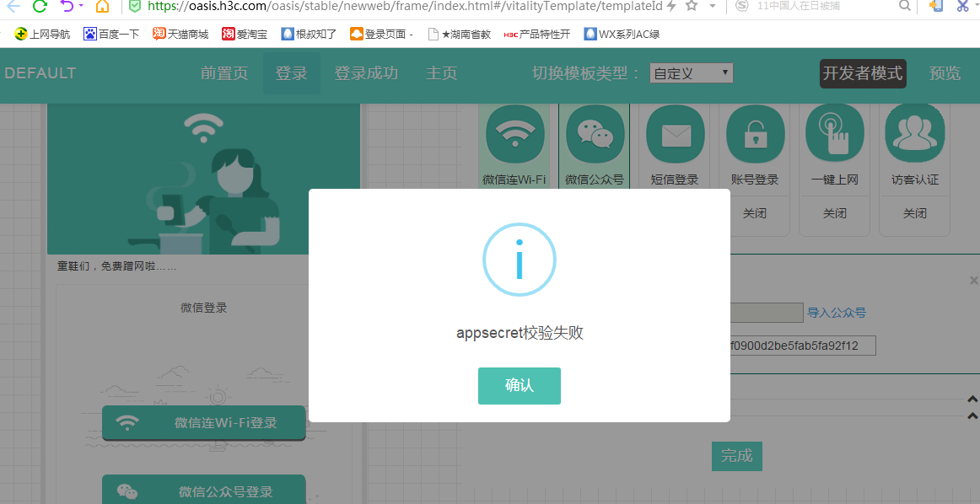The width and height of the screenshot is (980, 504).
Task: Click the browser address bar URL
Action: [405, 6]
